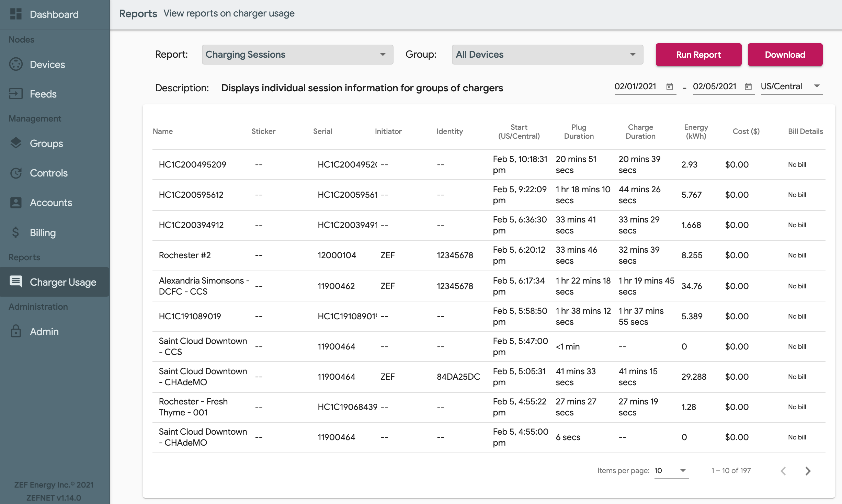842x504 pixels.
Task: Click the Bill Details column header
Action: click(x=806, y=131)
